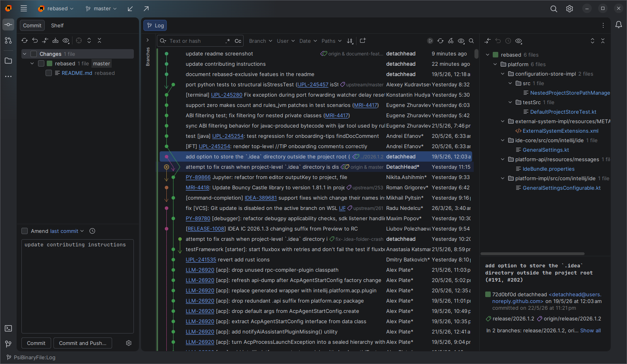Image resolution: width=627 pixels, height=364 pixels.
Task: Collapse all in the Commit changes tree
Action: (99, 40)
